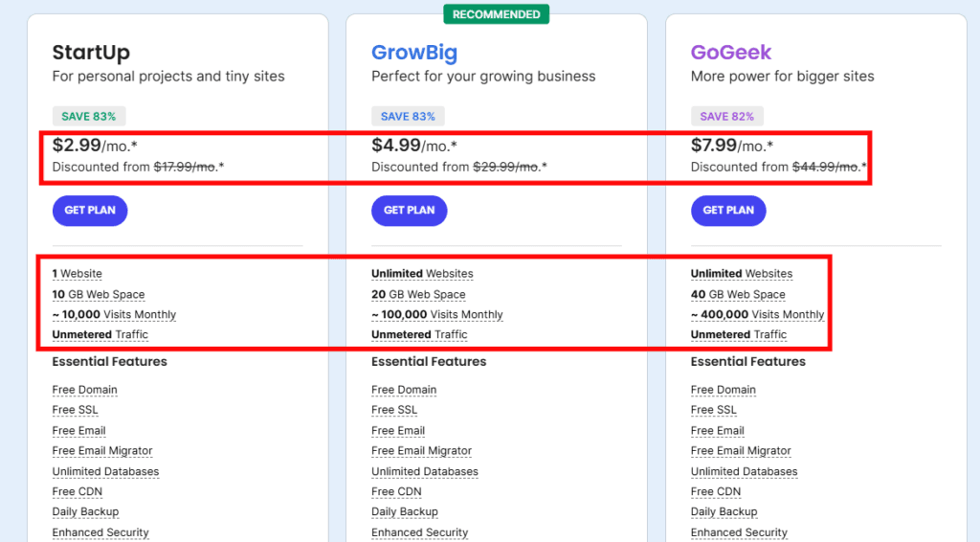Click the 40 GB Web Space feature

click(x=738, y=295)
